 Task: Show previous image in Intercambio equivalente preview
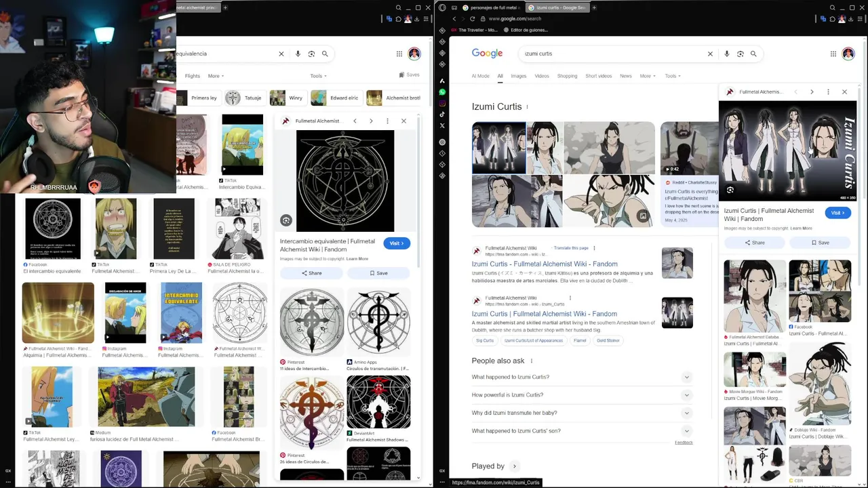[x=355, y=121]
